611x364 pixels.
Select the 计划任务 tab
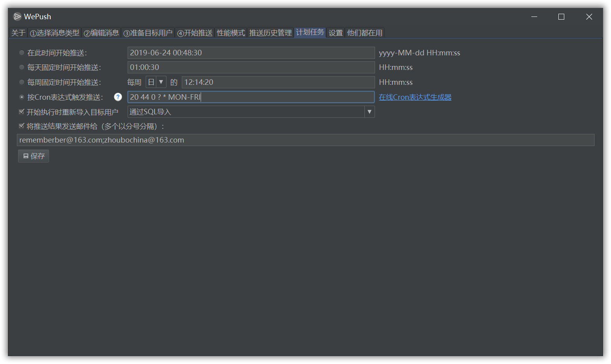coord(310,32)
